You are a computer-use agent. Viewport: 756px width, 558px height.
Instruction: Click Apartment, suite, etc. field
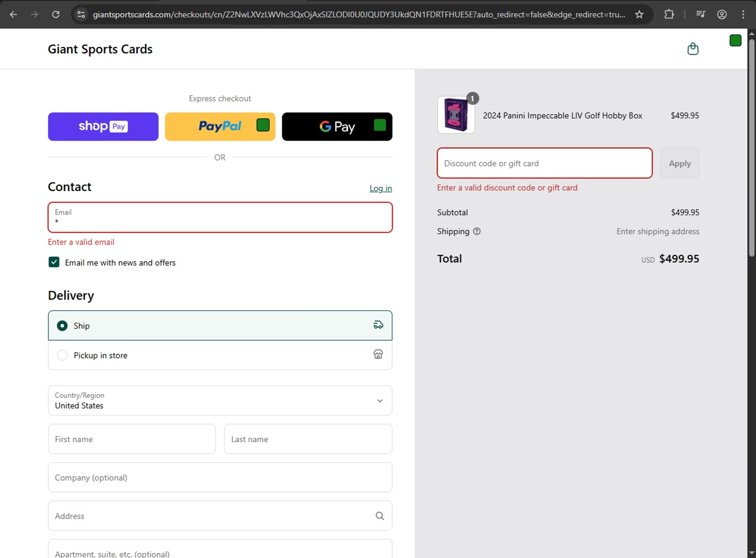(220, 549)
